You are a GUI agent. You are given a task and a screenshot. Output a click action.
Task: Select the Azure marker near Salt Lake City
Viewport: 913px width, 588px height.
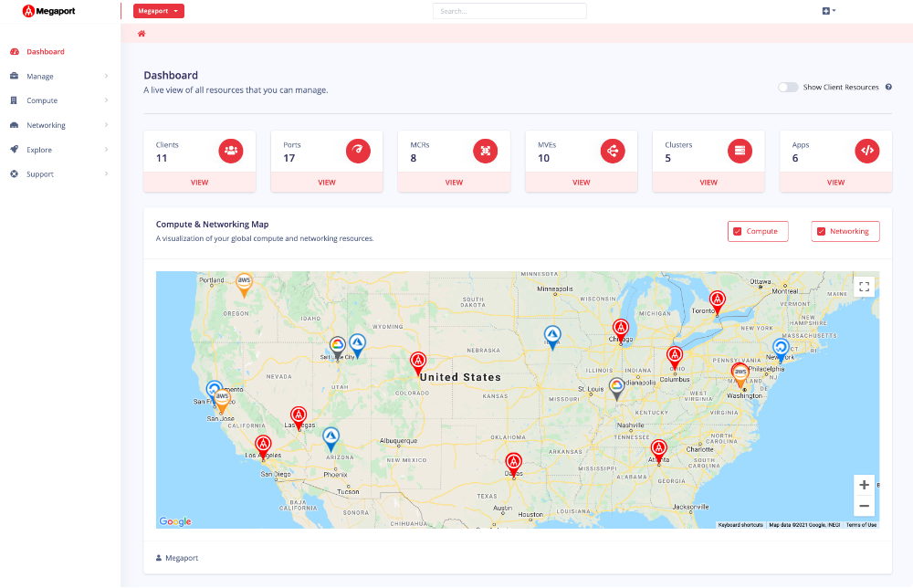(x=358, y=345)
